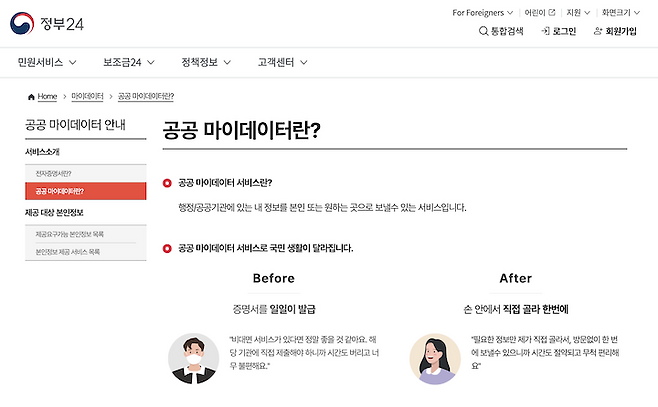Open the 민원서비스 menu

(x=47, y=63)
